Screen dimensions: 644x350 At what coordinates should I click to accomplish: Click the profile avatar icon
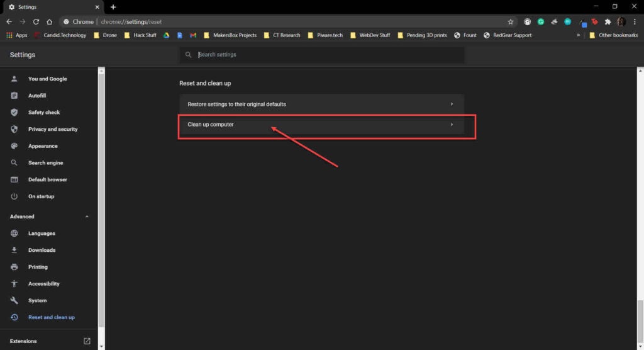[x=621, y=22]
